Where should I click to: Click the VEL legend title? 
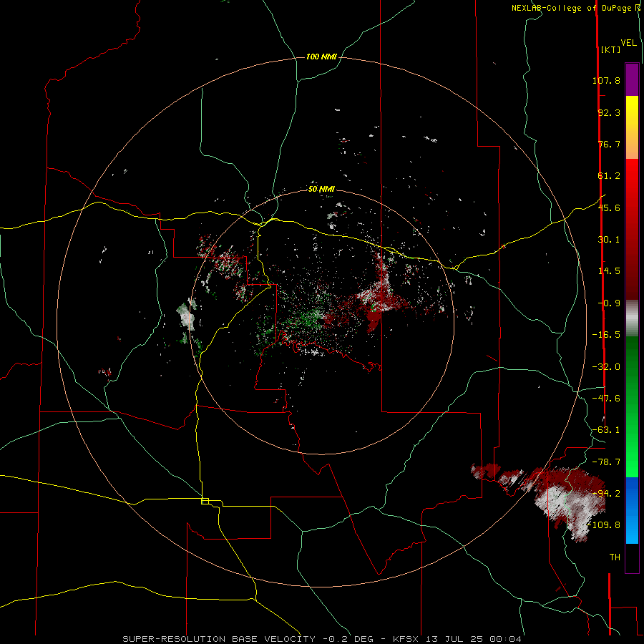628,43
